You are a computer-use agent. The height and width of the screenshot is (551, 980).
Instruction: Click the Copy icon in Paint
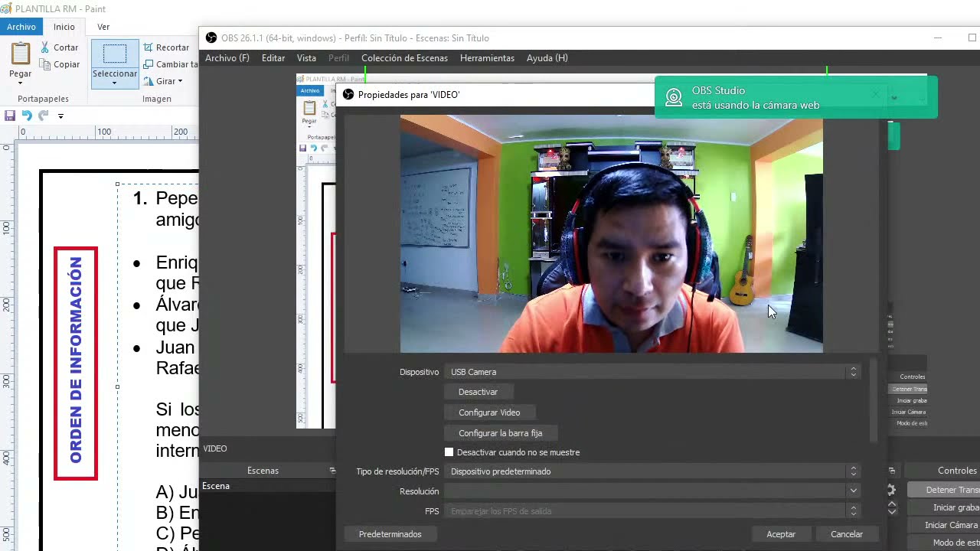45,64
